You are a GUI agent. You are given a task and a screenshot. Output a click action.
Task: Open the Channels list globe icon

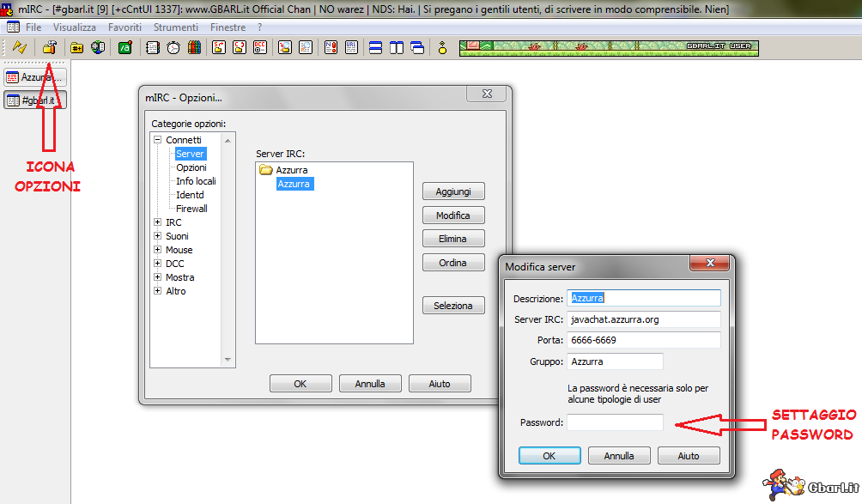tap(98, 48)
